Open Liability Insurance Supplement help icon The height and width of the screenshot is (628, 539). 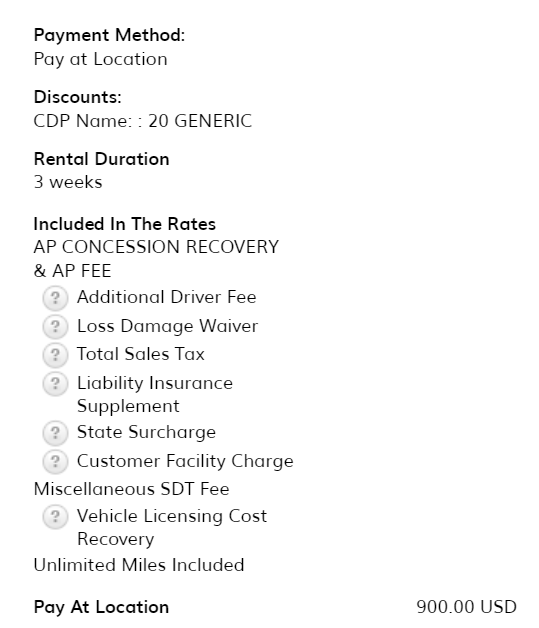point(55,384)
